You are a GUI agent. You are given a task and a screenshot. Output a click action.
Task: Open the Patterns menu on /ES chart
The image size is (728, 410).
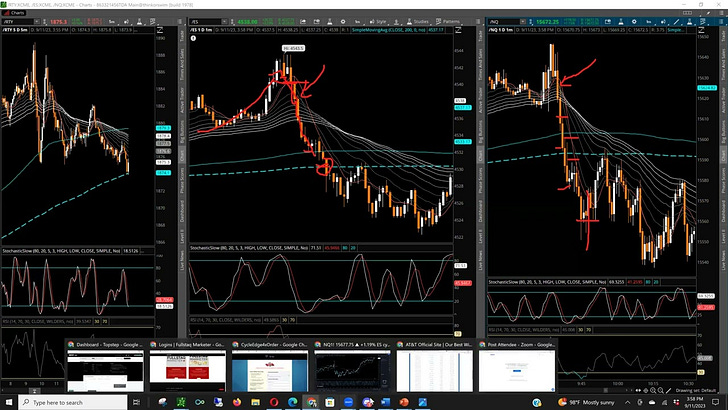coord(448,21)
